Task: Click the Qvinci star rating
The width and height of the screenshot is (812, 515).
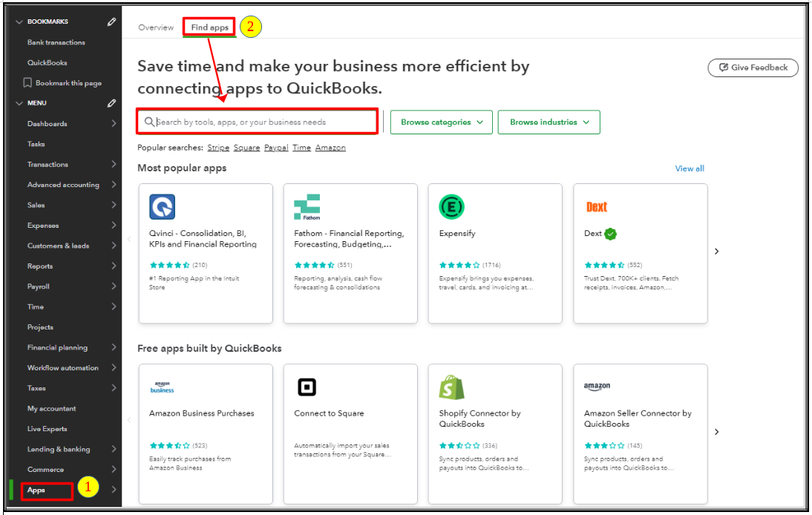Action: [x=170, y=265]
